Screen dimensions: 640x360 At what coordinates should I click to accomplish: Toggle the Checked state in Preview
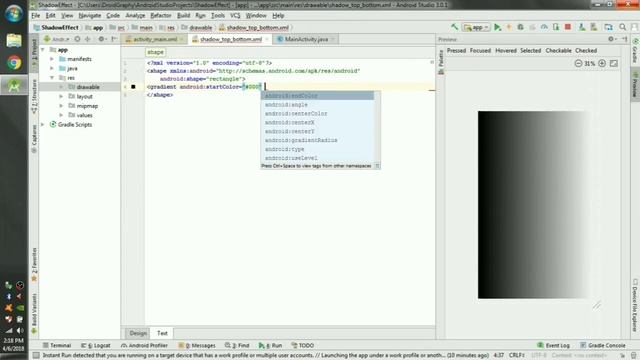(586, 51)
